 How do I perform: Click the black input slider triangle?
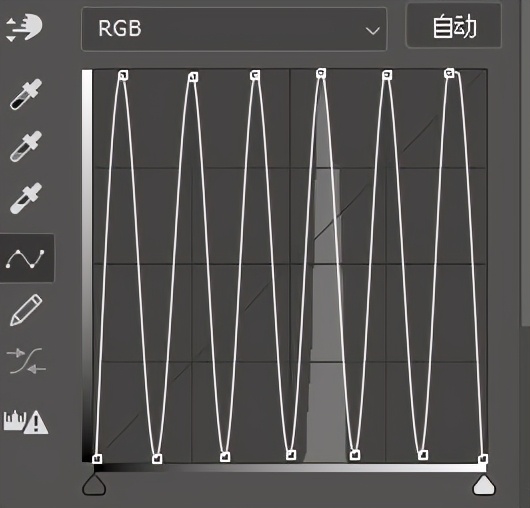[x=94, y=485]
